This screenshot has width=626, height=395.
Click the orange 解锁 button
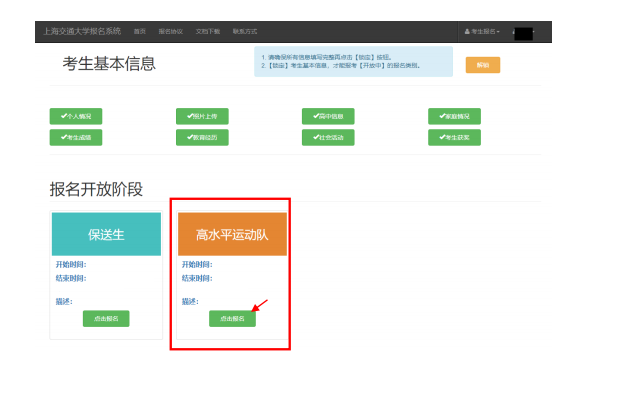tap(483, 65)
